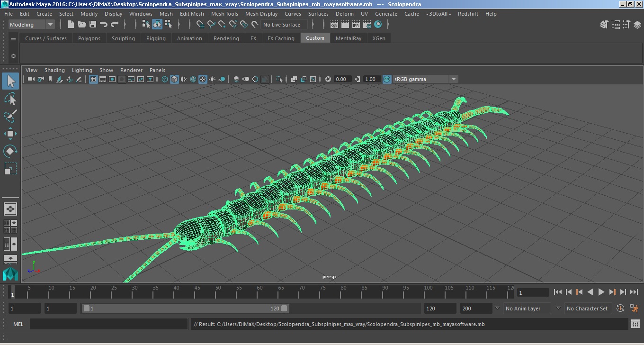Open the File menu

coord(9,14)
